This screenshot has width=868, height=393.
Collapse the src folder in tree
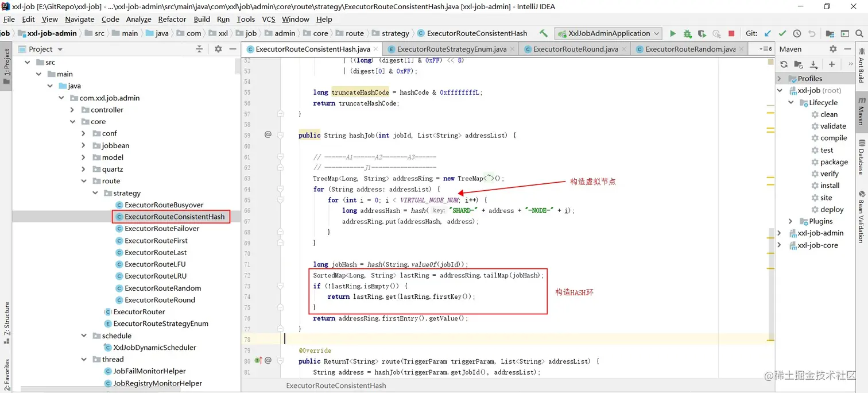point(27,62)
